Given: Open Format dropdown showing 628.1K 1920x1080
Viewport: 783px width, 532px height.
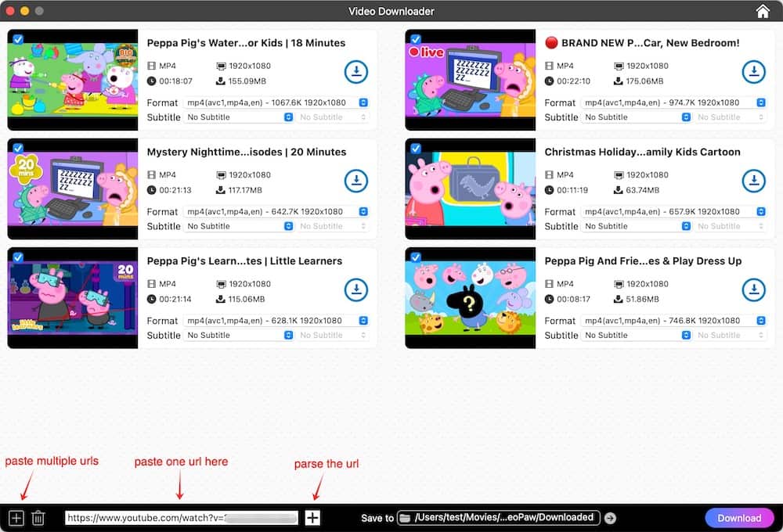Looking at the screenshot, I should (x=276, y=321).
